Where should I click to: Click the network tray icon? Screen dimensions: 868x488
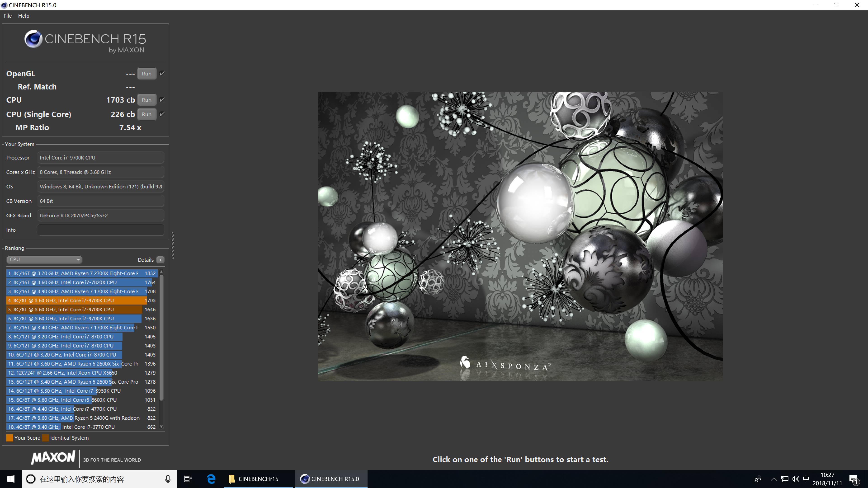point(785,479)
